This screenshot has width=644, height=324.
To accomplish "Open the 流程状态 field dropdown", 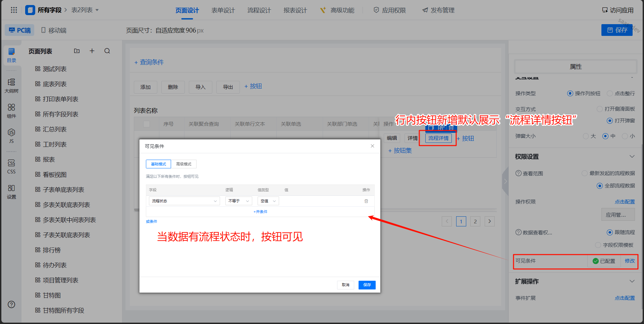I will pos(184,201).
